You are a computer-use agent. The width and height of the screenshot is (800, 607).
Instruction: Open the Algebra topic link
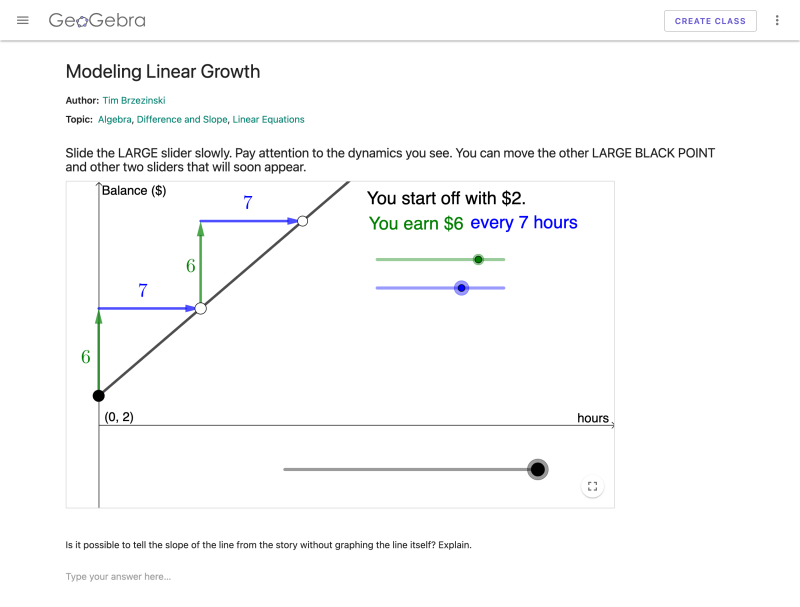[x=115, y=118]
